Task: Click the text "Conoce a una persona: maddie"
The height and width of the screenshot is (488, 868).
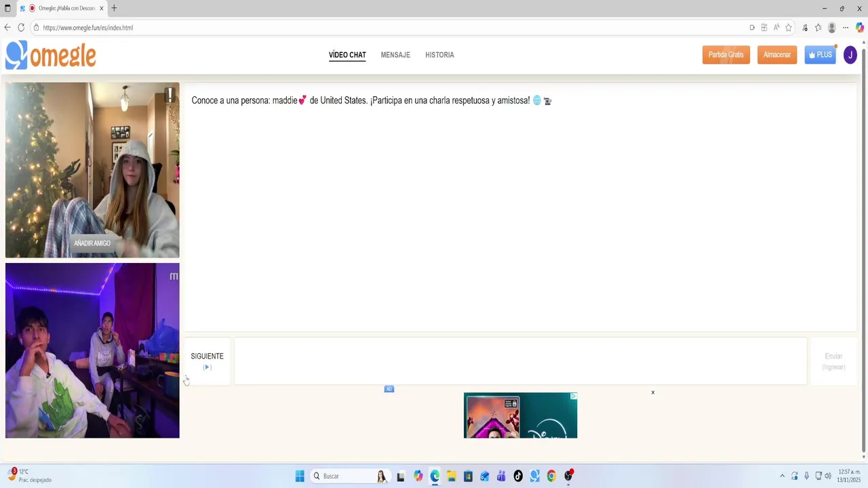Action: (244, 100)
